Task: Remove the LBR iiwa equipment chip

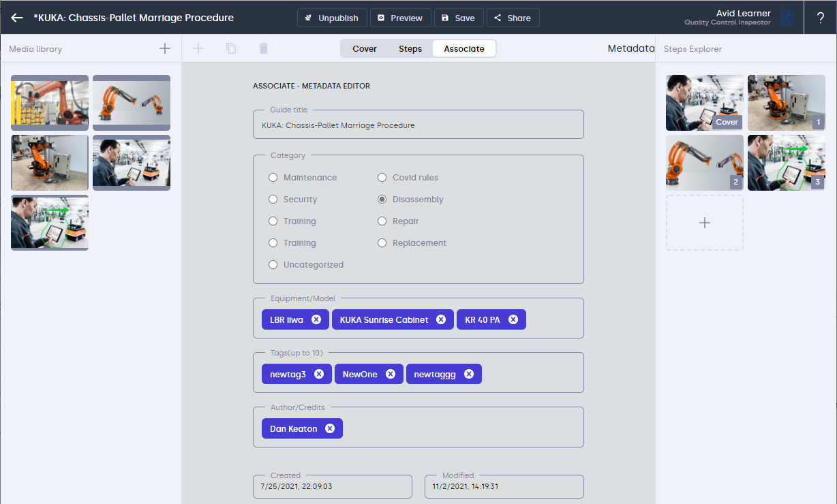Action: point(316,319)
